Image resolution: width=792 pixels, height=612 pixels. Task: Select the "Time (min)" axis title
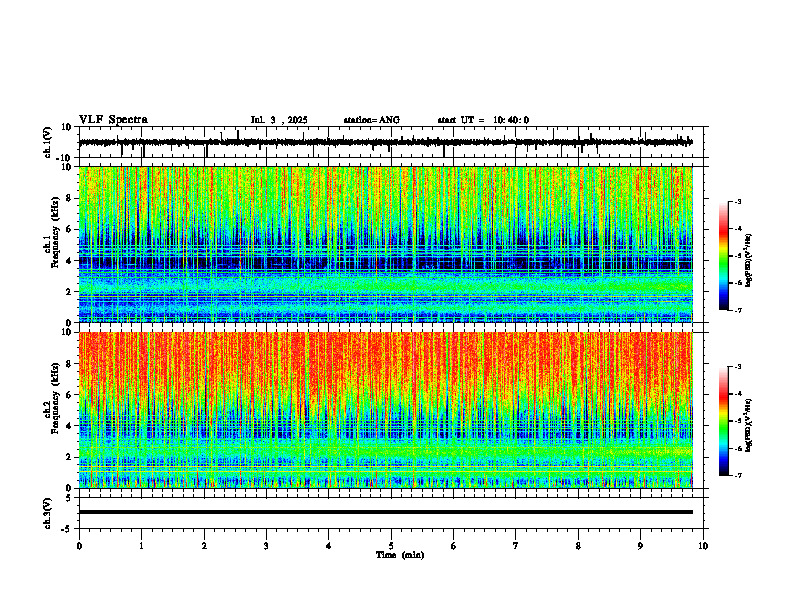click(x=400, y=555)
